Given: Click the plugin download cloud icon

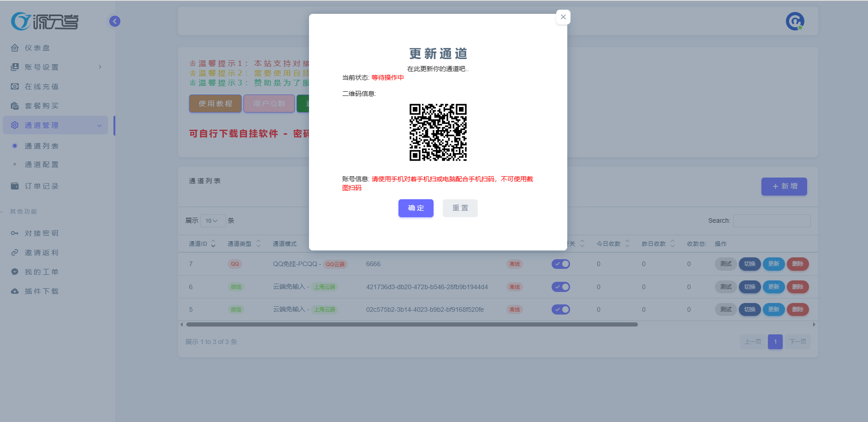Looking at the screenshot, I should tap(15, 291).
